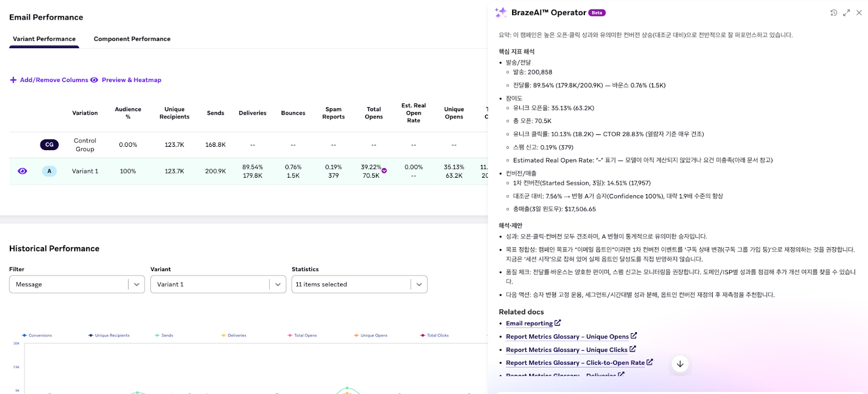Click the Email Performance heading
Screen dimensions: 868x394
pyautogui.click(x=46, y=17)
